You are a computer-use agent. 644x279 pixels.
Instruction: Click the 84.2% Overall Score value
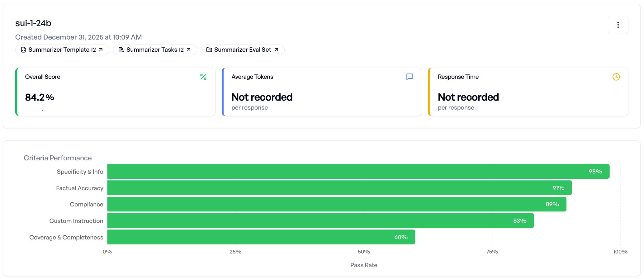tap(40, 97)
